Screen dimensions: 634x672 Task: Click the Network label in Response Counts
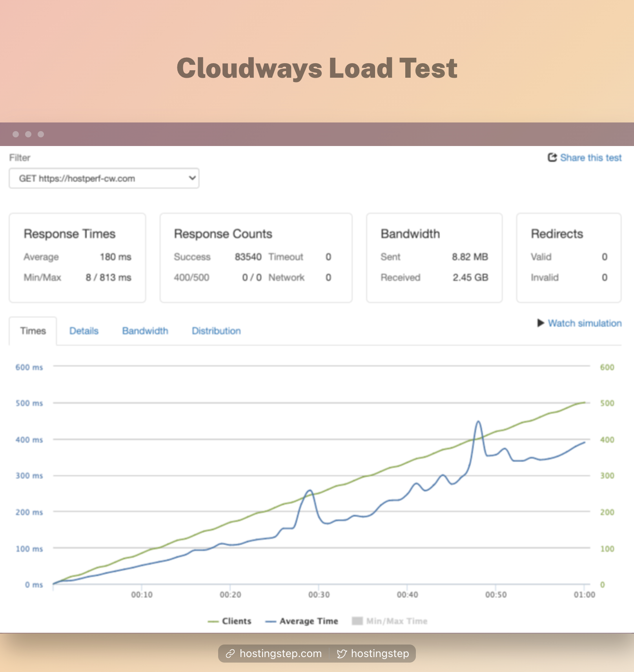point(286,278)
